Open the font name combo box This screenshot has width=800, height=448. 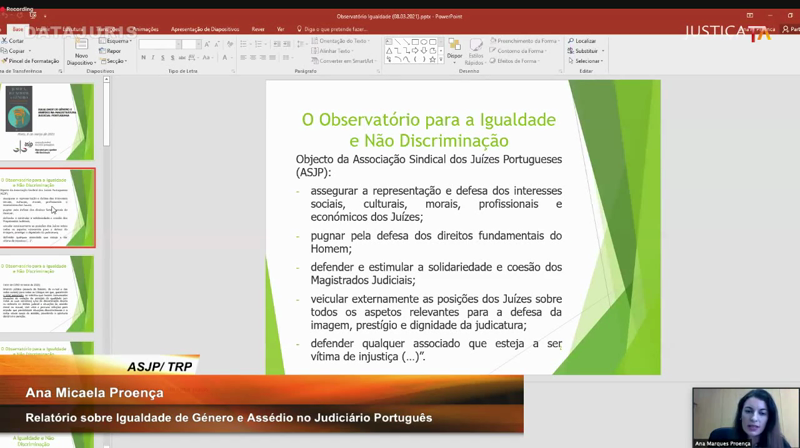pos(158,45)
